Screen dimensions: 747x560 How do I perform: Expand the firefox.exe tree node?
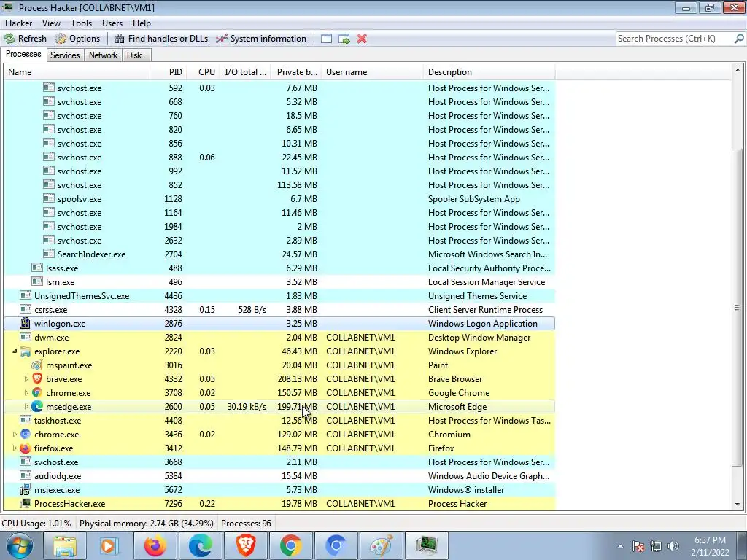[15, 448]
